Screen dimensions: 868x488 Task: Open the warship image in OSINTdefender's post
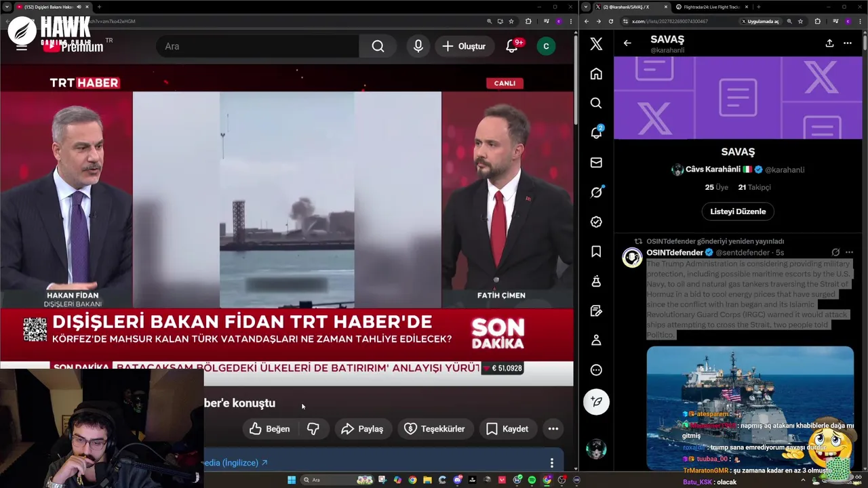click(750, 407)
